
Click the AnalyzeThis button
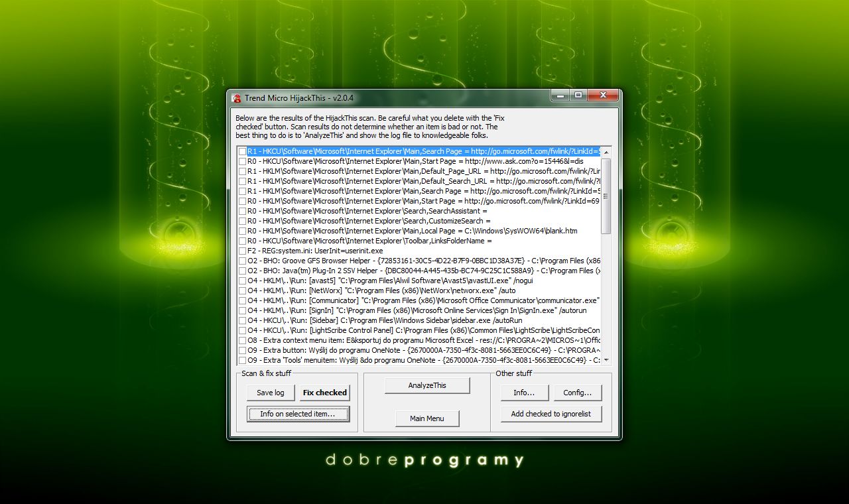click(x=427, y=385)
